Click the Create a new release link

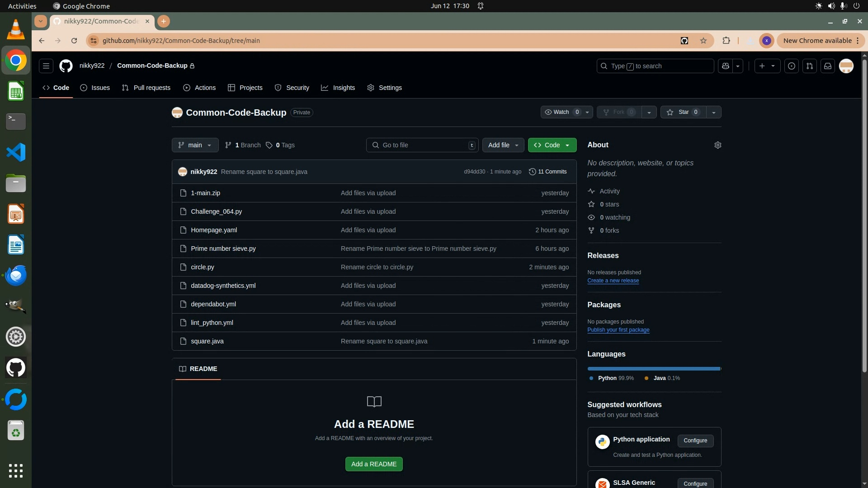pyautogui.click(x=613, y=281)
